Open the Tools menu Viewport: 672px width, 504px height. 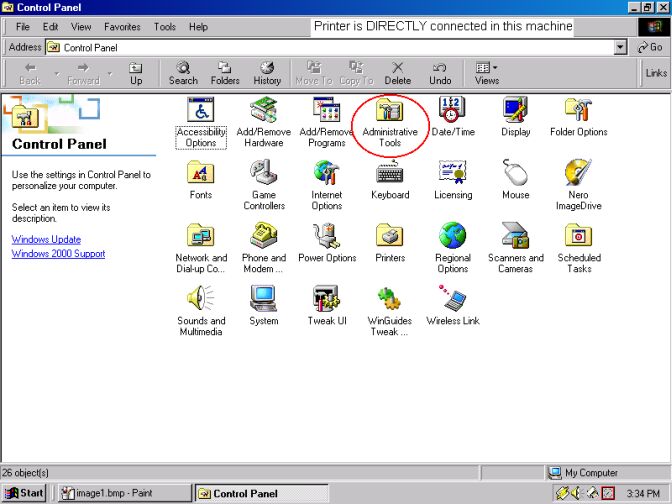pyautogui.click(x=165, y=27)
